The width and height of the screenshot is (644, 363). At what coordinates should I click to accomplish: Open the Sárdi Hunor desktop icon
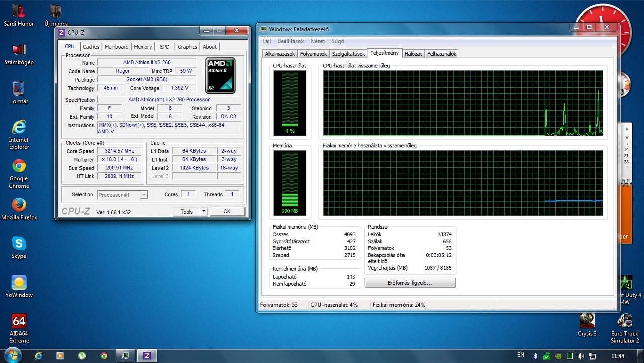click(19, 15)
